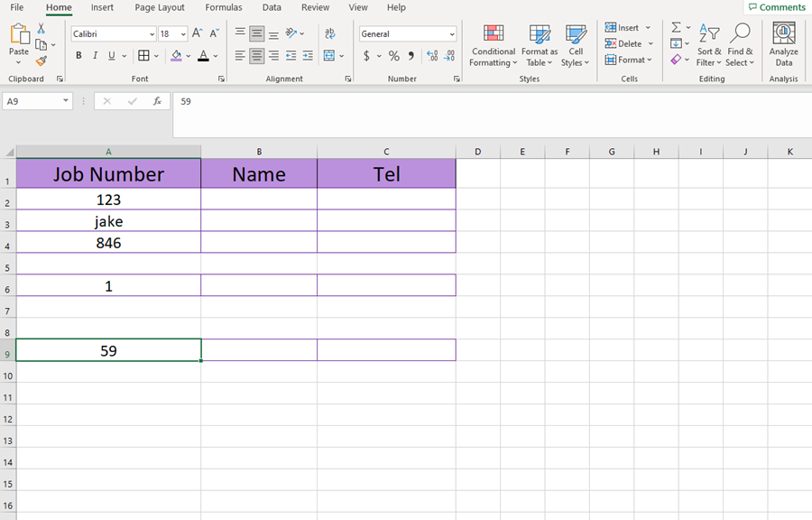Open Fill Color palette arrow
Screen dimensions: 812x520
point(188,56)
